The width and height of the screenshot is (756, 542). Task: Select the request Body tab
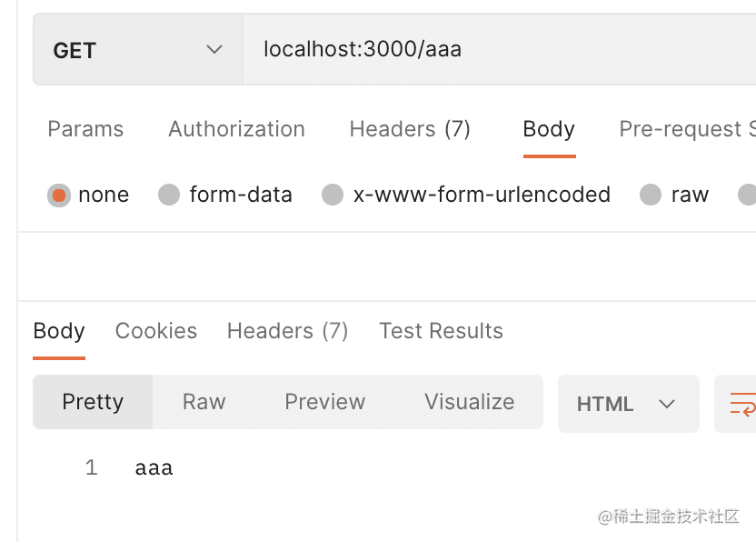[549, 129]
